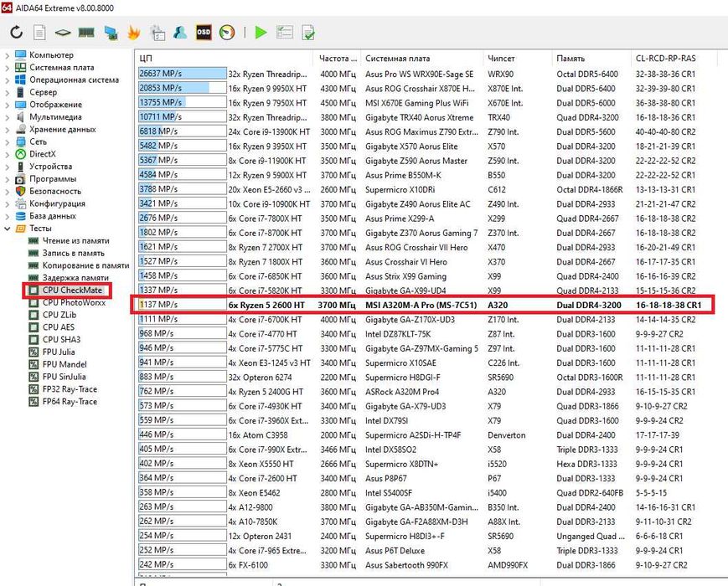728x586 pixels.
Task: Expand the Сервер tree node
Action: [x=7, y=92]
